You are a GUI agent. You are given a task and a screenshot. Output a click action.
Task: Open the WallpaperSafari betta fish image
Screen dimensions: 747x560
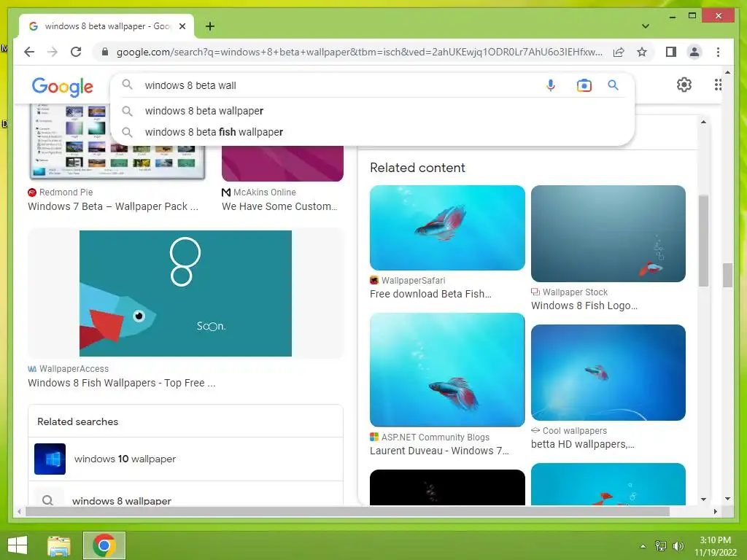(447, 227)
